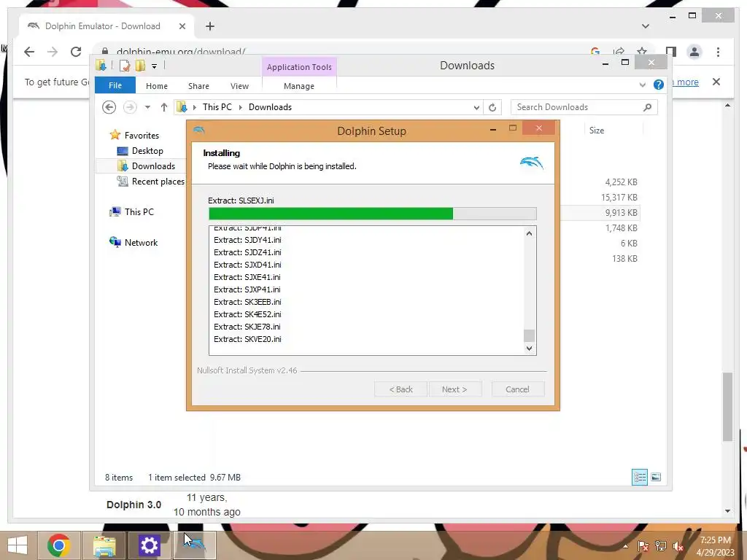Select the file sized 4,252 KB
Screen dimensions: 747x560
click(622, 182)
